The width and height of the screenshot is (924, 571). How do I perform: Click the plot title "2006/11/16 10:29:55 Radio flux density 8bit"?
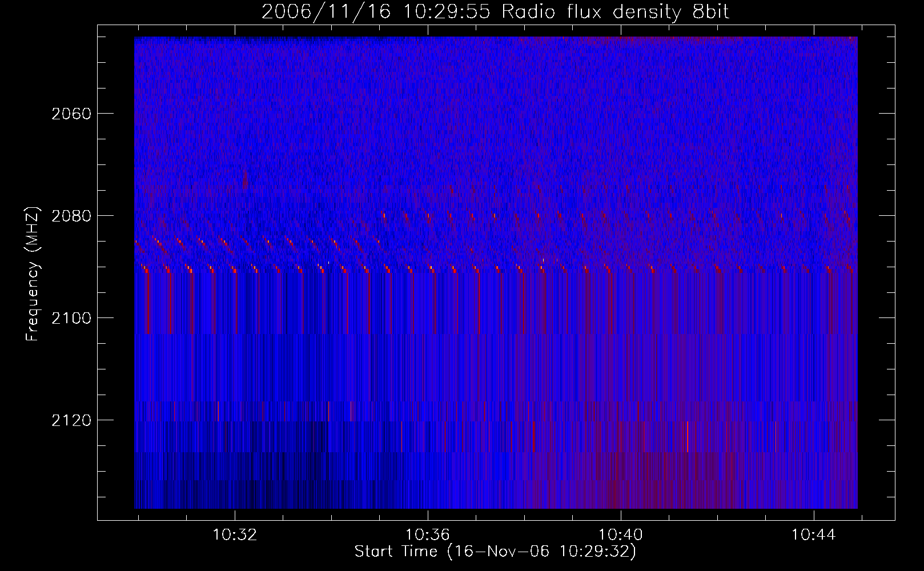tap(495, 12)
